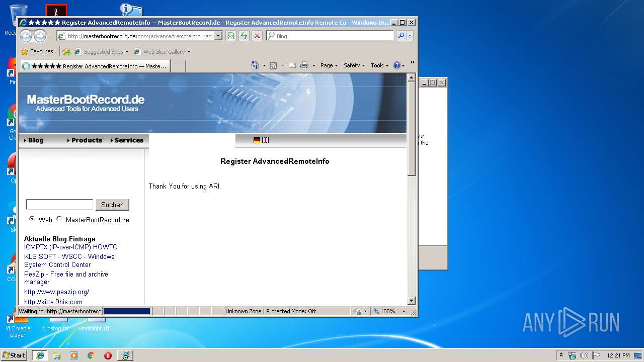Select the MasterBootRecord.de radio button

tap(59, 219)
